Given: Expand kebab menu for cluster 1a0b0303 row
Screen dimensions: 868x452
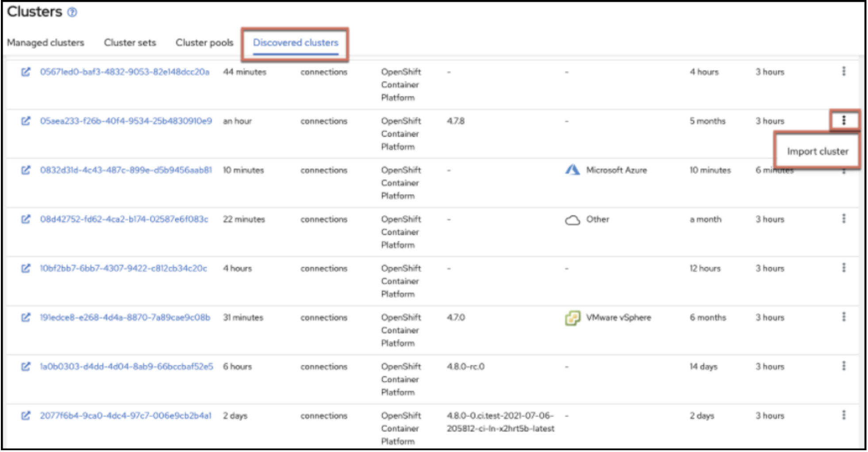Looking at the screenshot, I should click(844, 366).
